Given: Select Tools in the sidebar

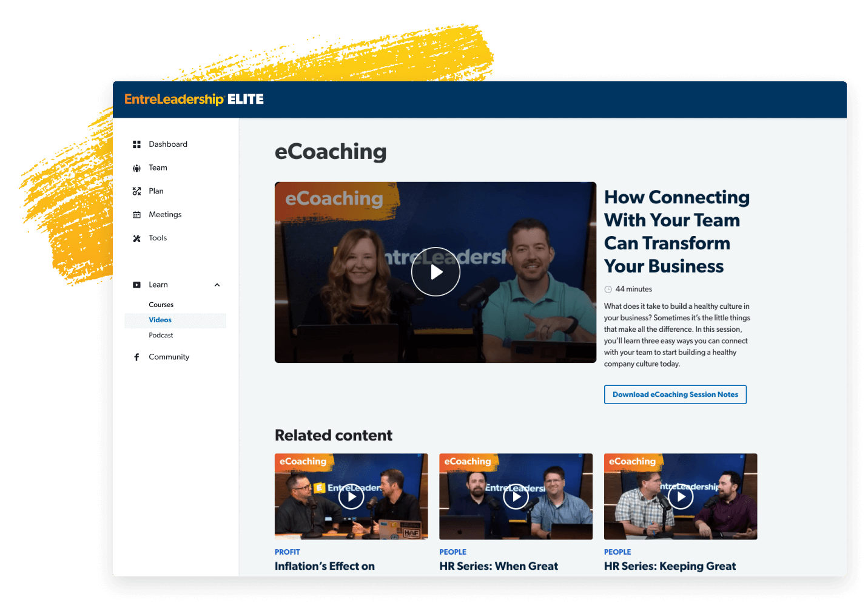Looking at the screenshot, I should [x=158, y=238].
